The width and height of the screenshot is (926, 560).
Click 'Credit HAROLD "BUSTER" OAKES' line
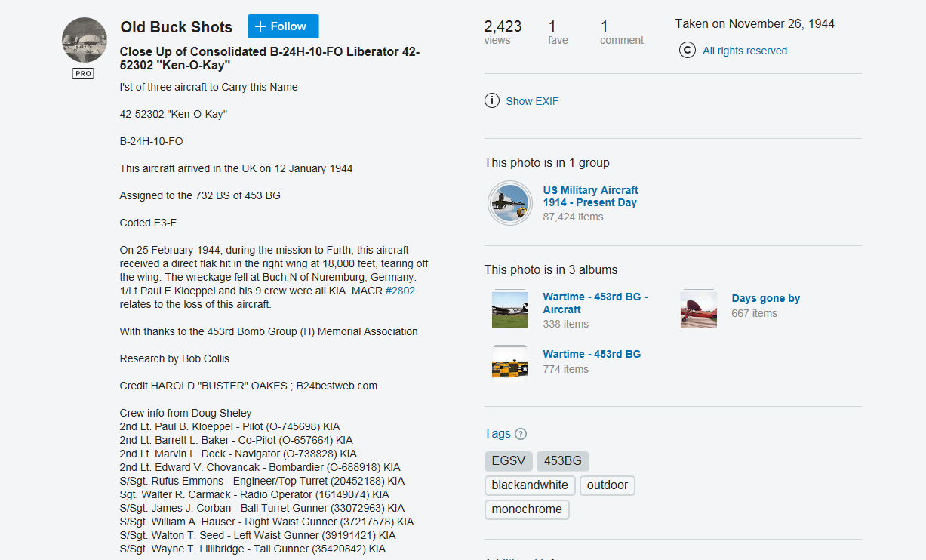(x=248, y=386)
